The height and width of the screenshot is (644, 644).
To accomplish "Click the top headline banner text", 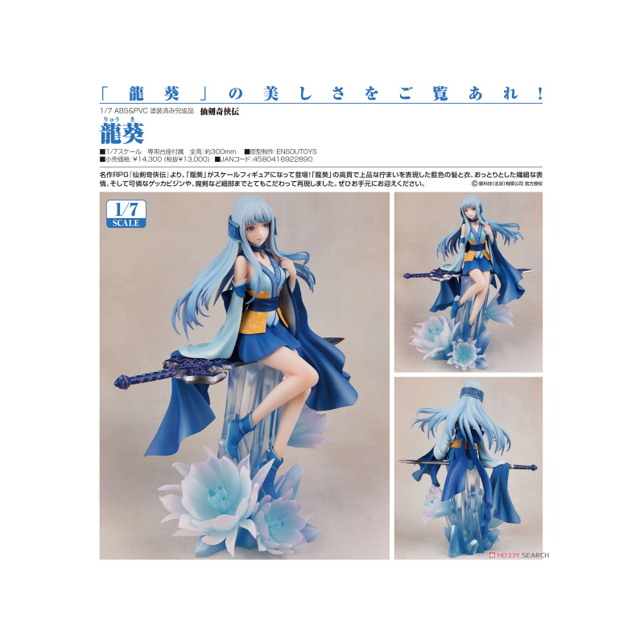I will pos(320,93).
